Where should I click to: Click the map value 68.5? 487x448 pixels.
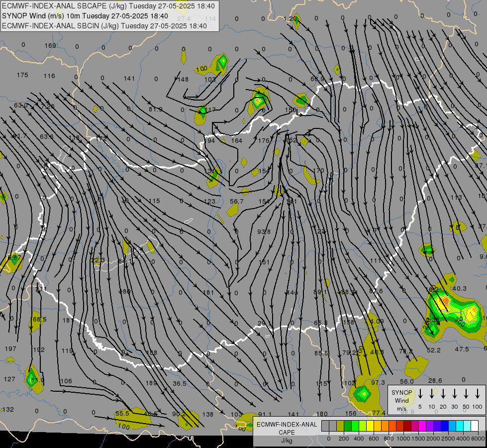coord(39,319)
